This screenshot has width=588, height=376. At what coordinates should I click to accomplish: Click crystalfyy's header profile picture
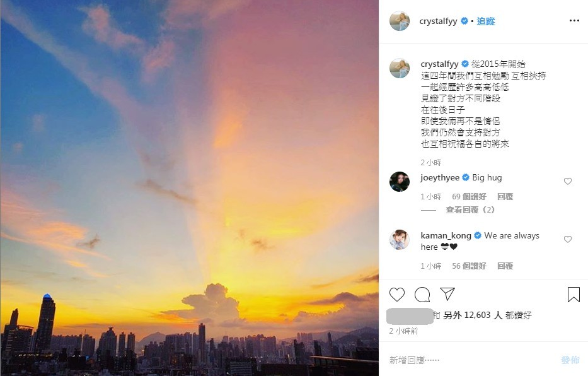click(x=400, y=21)
